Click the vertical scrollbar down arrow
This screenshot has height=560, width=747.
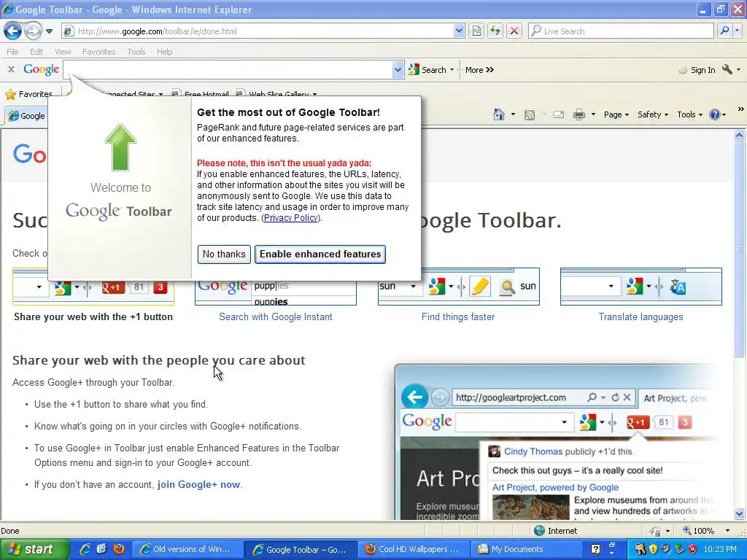click(740, 514)
